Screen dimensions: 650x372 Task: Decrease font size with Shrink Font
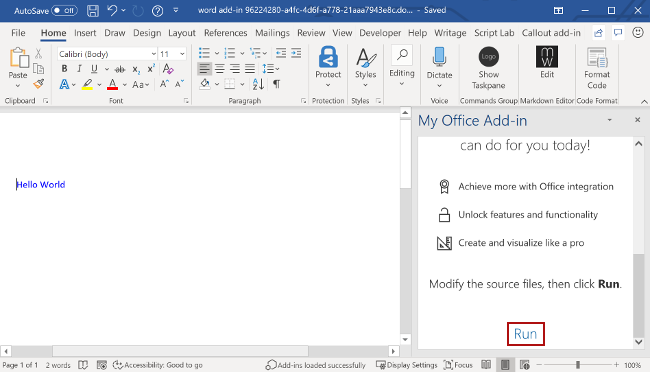point(179,84)
